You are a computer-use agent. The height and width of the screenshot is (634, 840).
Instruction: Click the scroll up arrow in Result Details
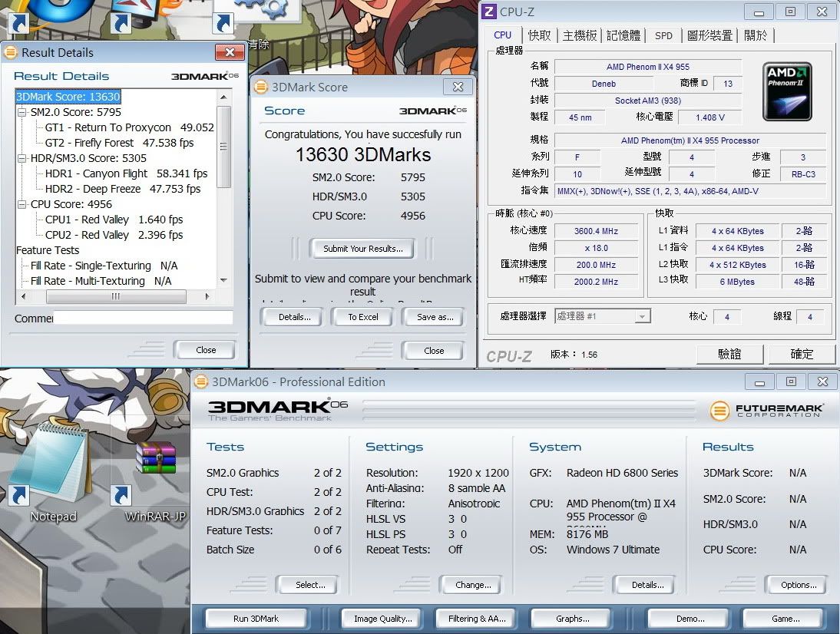223,97
